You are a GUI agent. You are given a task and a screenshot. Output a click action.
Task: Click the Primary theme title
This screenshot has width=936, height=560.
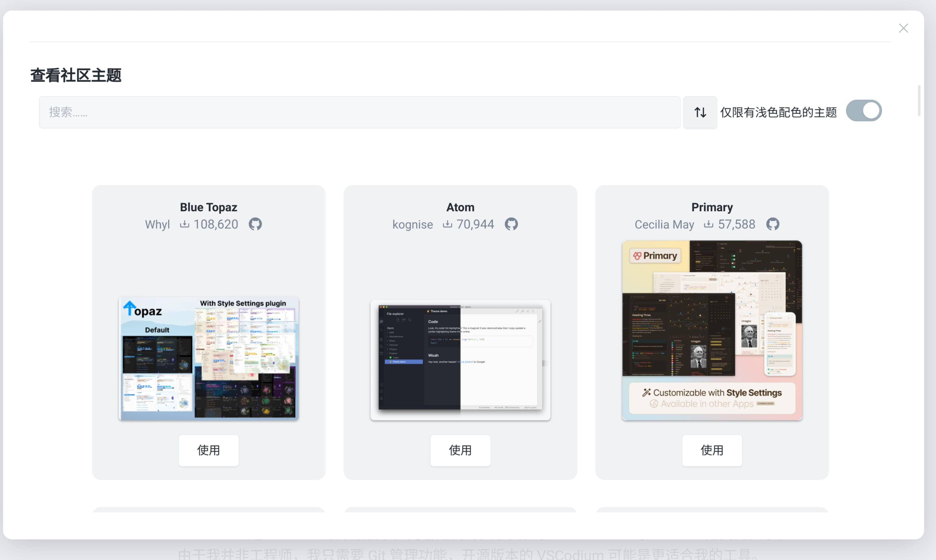tap(712, 207)
